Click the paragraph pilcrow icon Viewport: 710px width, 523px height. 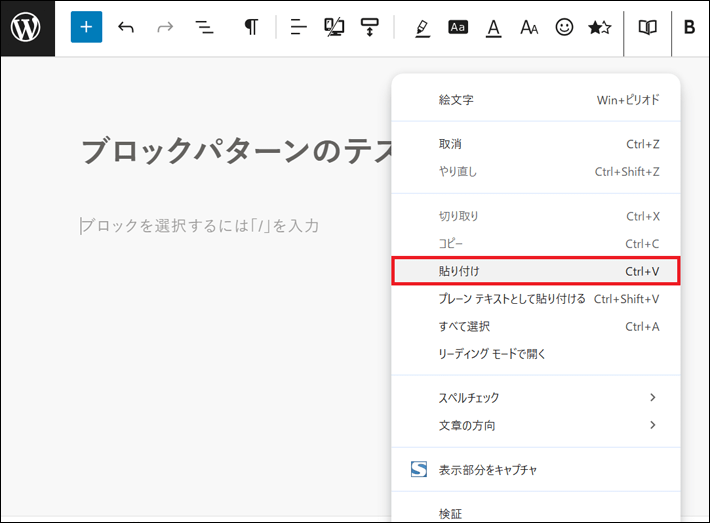251,28
